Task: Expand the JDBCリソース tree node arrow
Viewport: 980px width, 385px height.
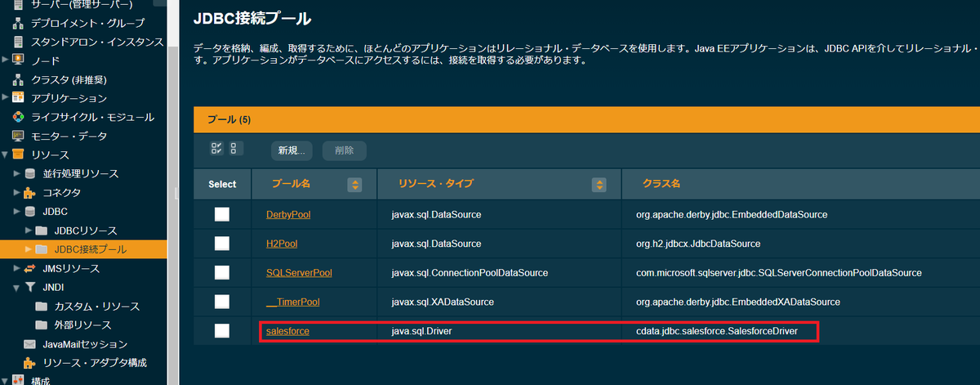Action: 30,231
